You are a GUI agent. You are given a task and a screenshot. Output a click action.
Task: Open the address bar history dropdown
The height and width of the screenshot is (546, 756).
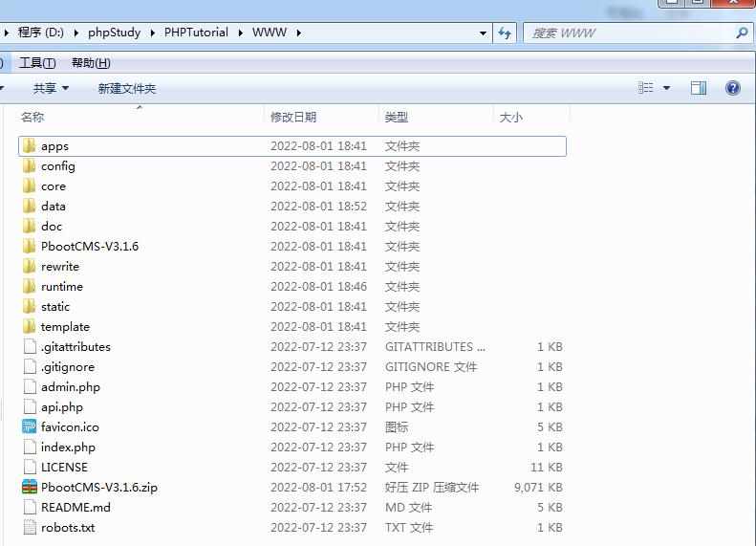483,33
